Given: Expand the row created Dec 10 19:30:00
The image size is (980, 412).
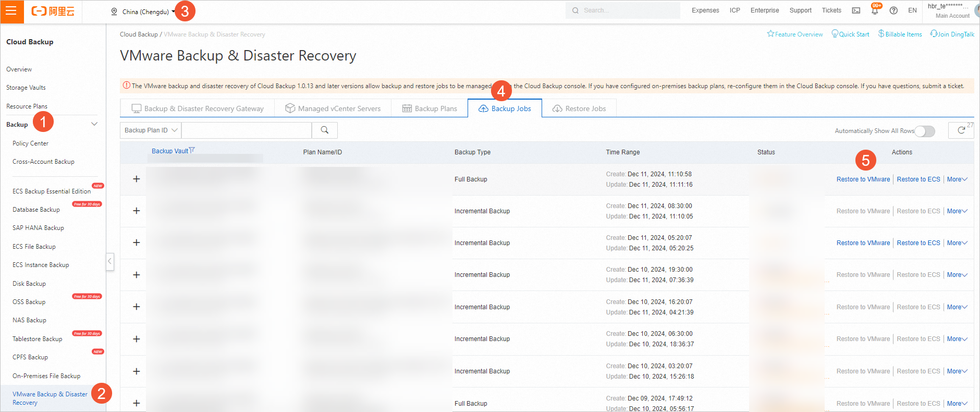Looking at the screenshot, I should tap(137, 275).
